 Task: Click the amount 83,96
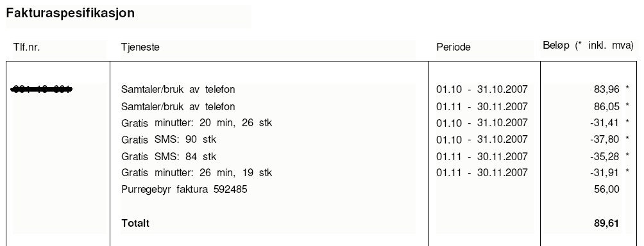[x=606, y=89]
